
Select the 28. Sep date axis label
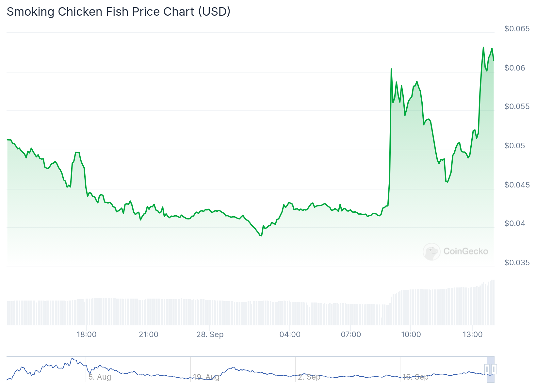pos(210,335)
